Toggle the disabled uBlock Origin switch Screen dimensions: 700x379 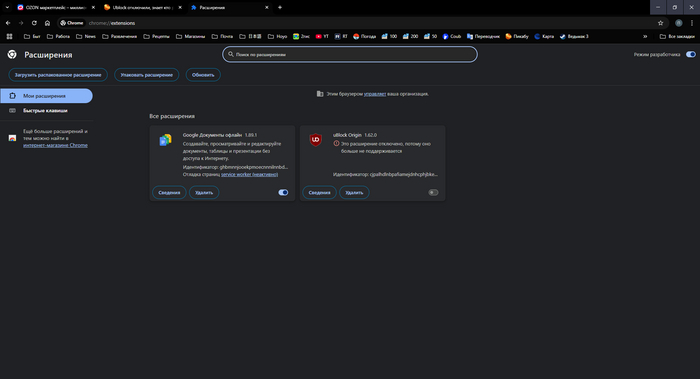[x=433, y=192]
